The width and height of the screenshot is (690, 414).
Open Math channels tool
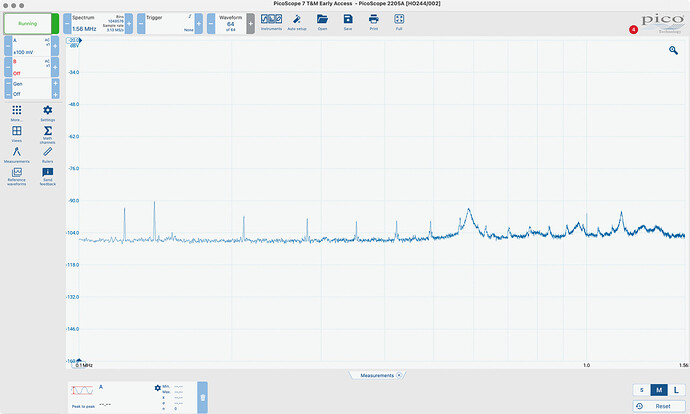tap(48, 135)
